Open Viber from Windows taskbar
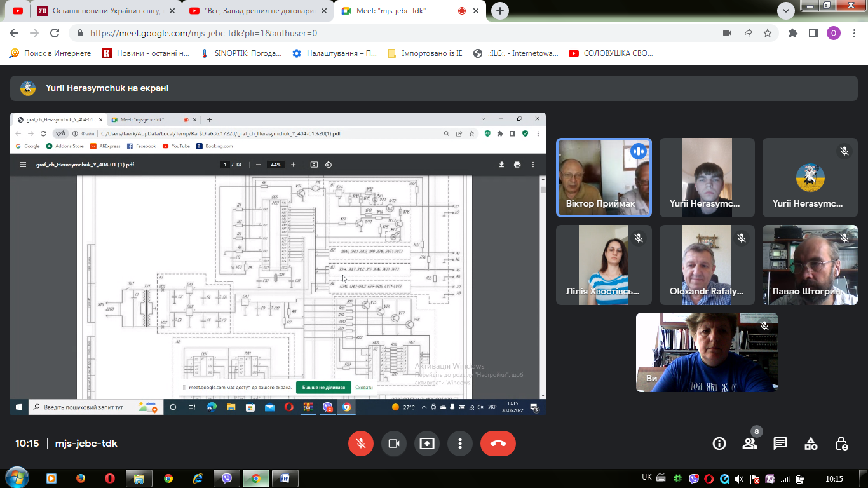The width and height of the screenshot is (868, 488). [x=226, y=478]
